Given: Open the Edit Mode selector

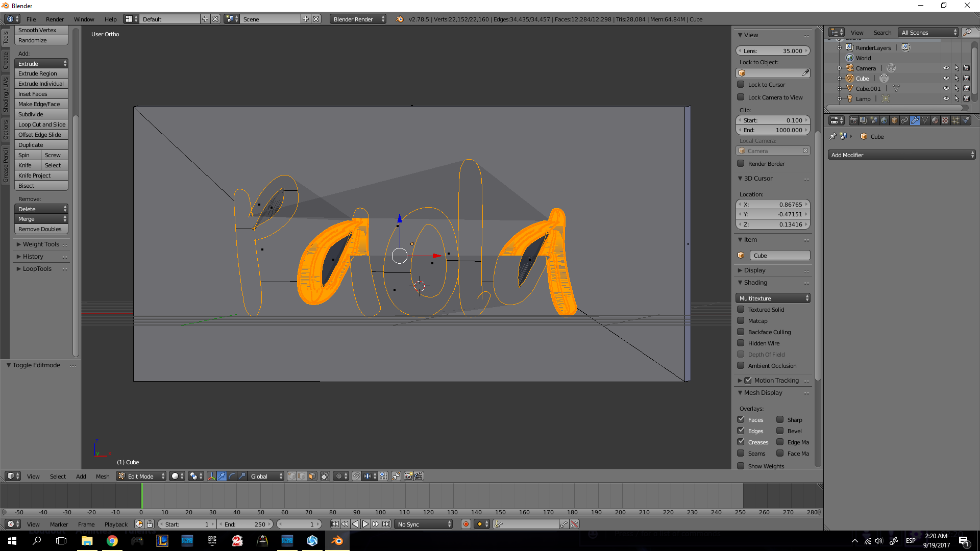Looking at the screenshot, I should coord(141,476).
